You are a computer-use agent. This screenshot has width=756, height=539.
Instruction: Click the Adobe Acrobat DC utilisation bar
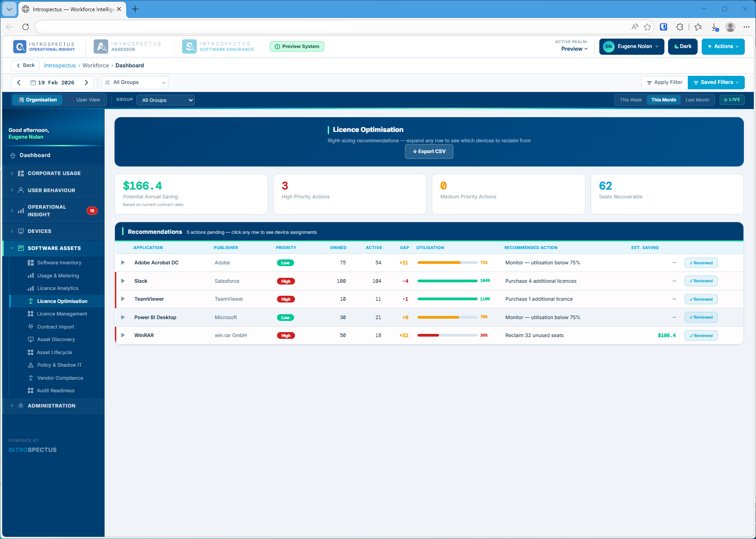click(x=447, y=263)
